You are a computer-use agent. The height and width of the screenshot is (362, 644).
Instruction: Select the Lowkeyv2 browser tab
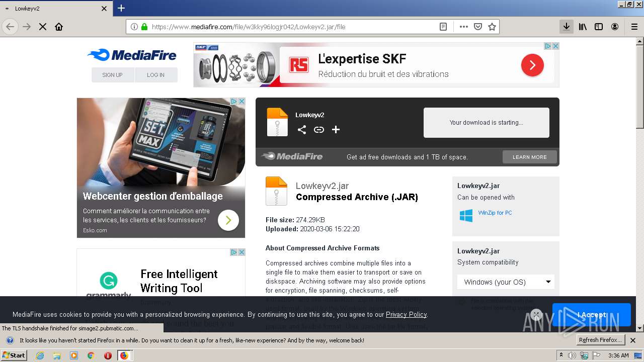coord(56,9)
